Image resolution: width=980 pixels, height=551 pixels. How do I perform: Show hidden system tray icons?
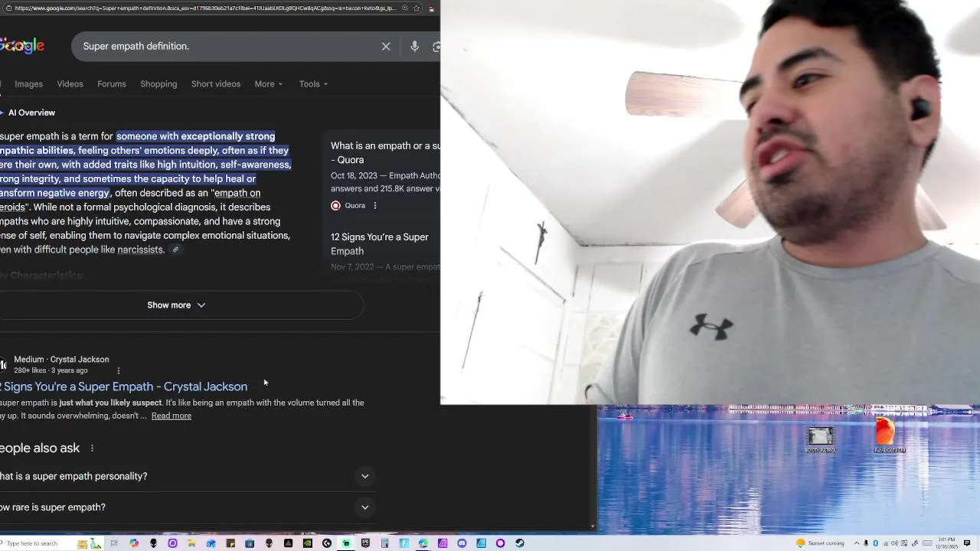(x=857, y=543)
